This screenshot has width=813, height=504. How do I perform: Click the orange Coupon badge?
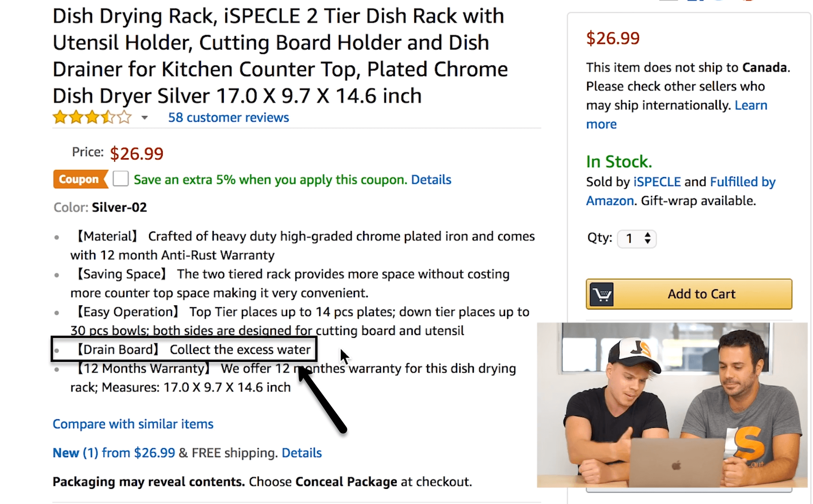80,179
